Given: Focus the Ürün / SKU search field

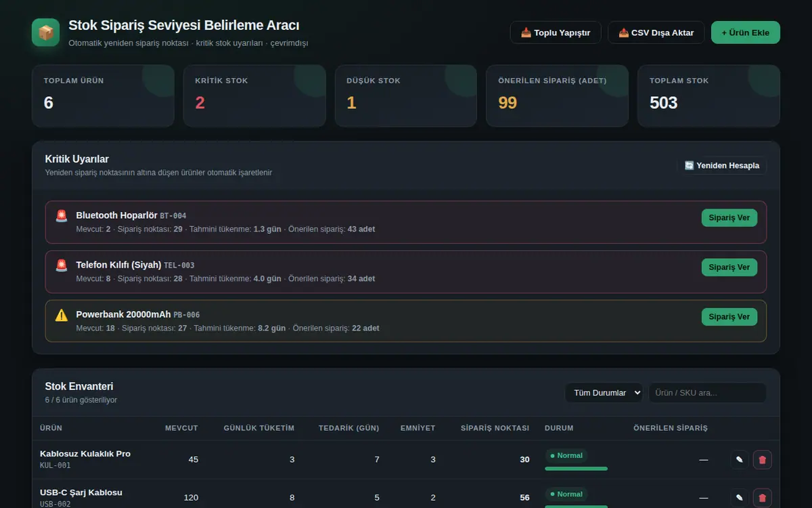Looking at the screenshot, I should click(707, 393).
